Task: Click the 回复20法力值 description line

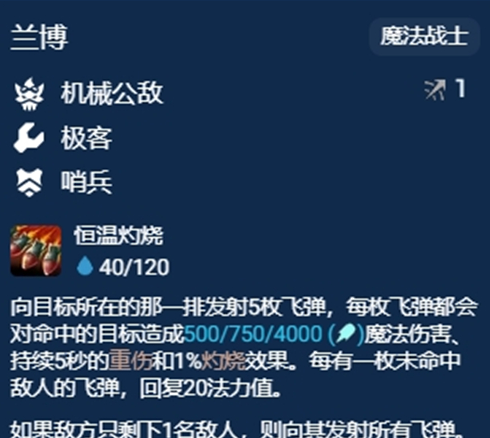Action: tap(145, 387)
